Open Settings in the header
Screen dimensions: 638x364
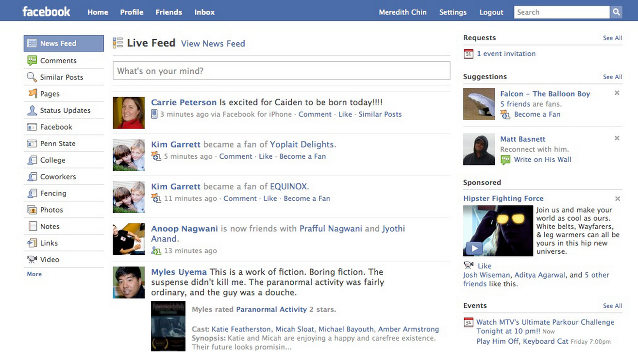tap(453, 12)
